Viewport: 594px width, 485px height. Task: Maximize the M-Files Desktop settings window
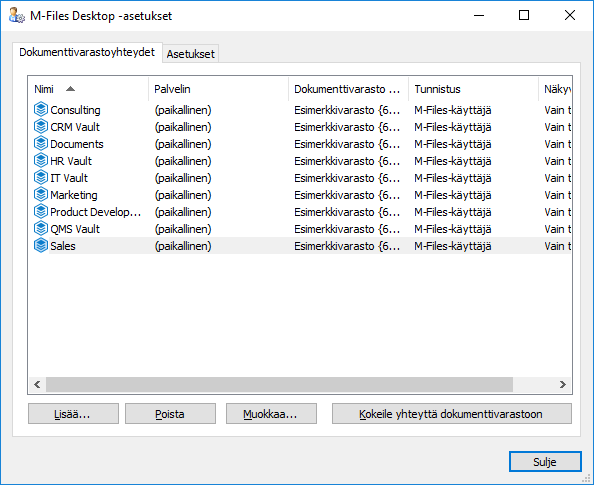pos(524,15)
